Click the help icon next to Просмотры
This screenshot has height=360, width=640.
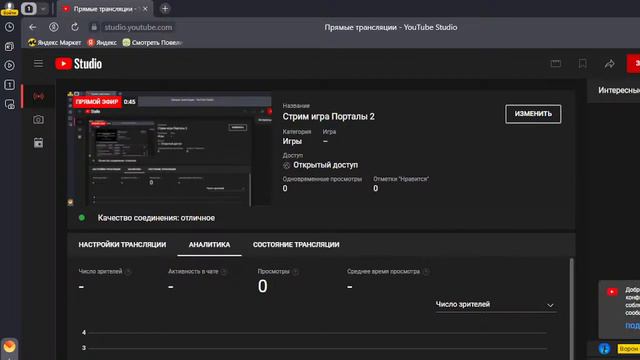(x=296, y=272)
